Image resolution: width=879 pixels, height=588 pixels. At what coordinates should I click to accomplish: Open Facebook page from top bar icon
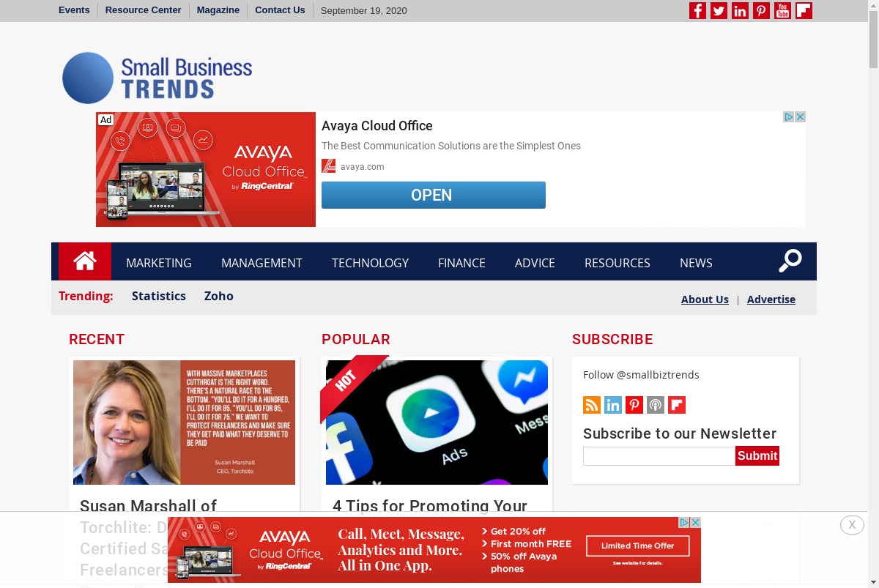[x=697, y=10]
